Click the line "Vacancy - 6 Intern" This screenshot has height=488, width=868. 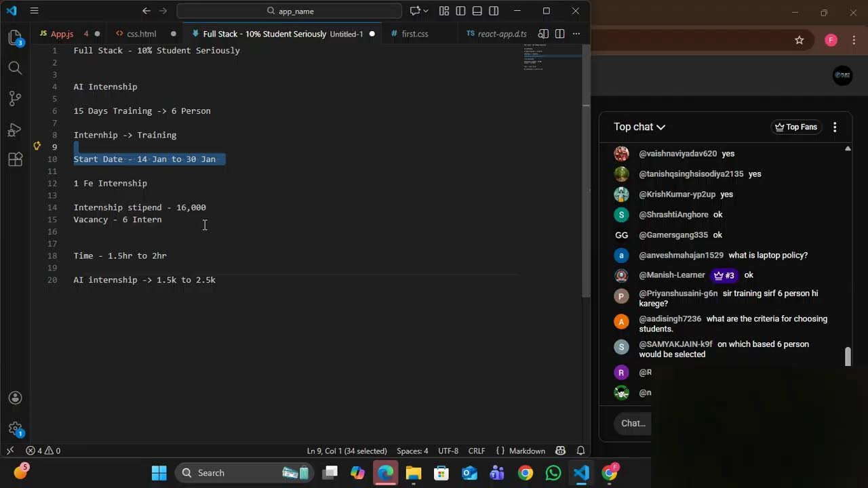pos(118,220)
